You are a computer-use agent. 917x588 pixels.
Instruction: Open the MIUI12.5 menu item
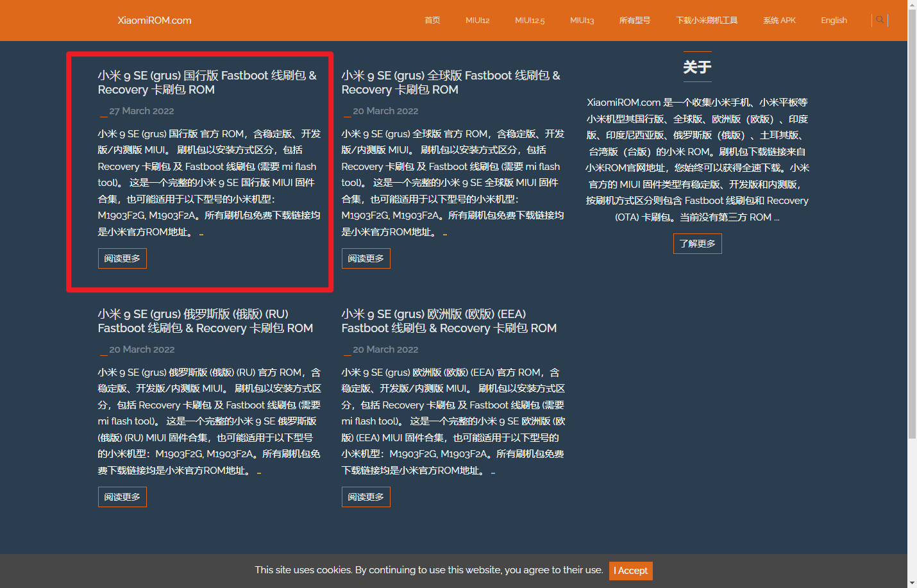(x=530, y=21)
